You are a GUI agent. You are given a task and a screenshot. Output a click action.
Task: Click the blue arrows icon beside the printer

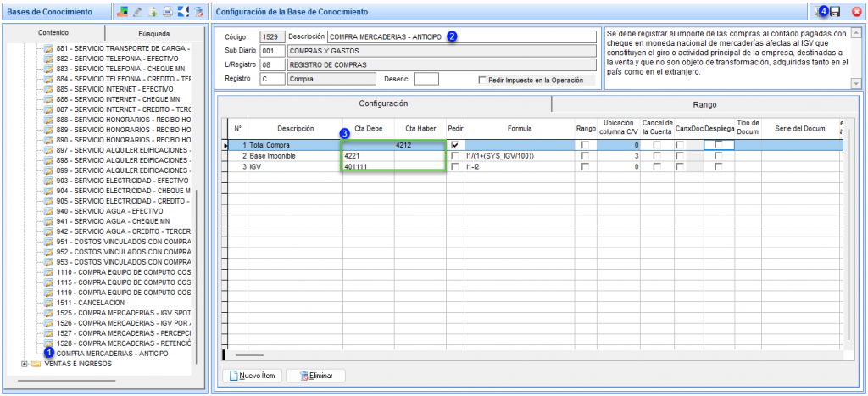(x=183, y=11)
